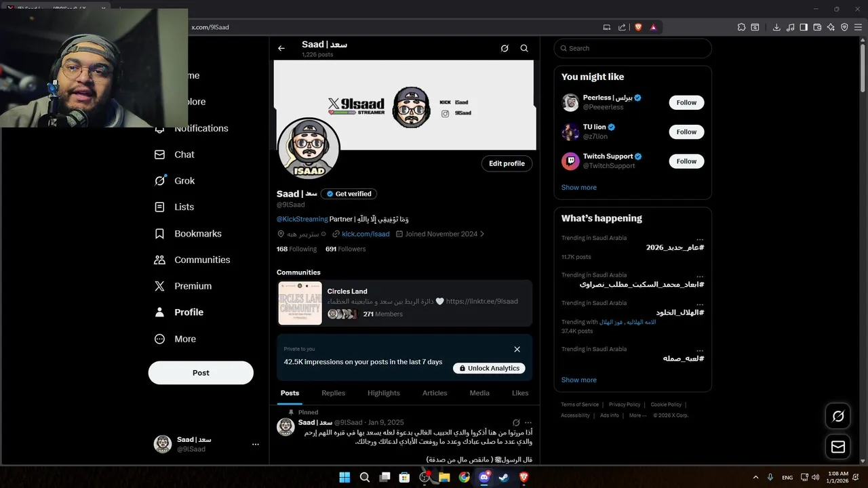Open options for the لعبه_صمله trend
This screenshot has width=868, height=488.
(700, 350)
